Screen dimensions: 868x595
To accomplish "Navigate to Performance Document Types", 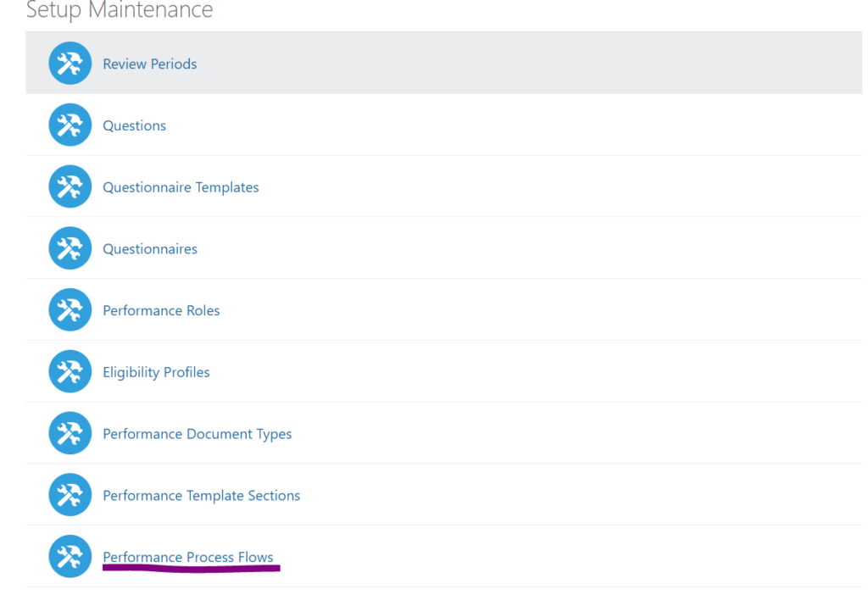I will pos(197,434).
